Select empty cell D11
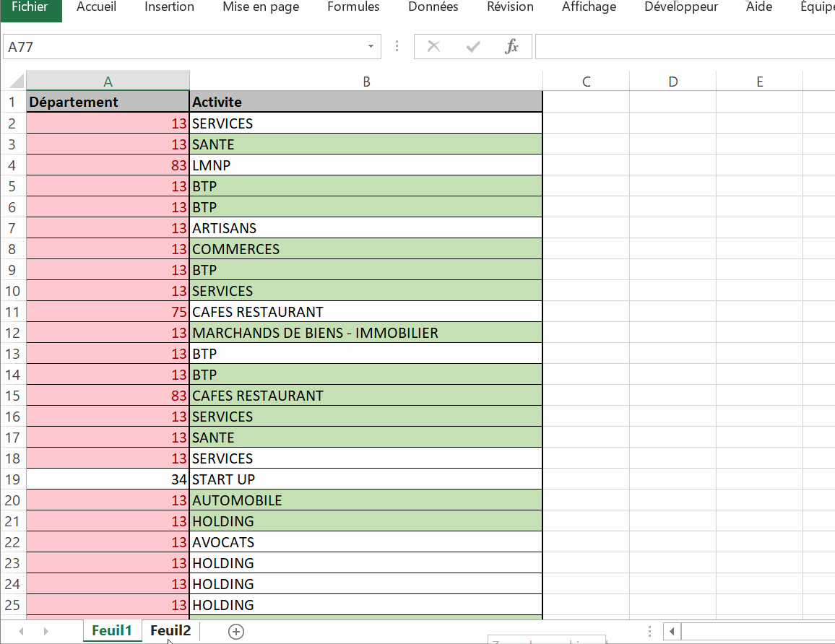 click(673, 312)
